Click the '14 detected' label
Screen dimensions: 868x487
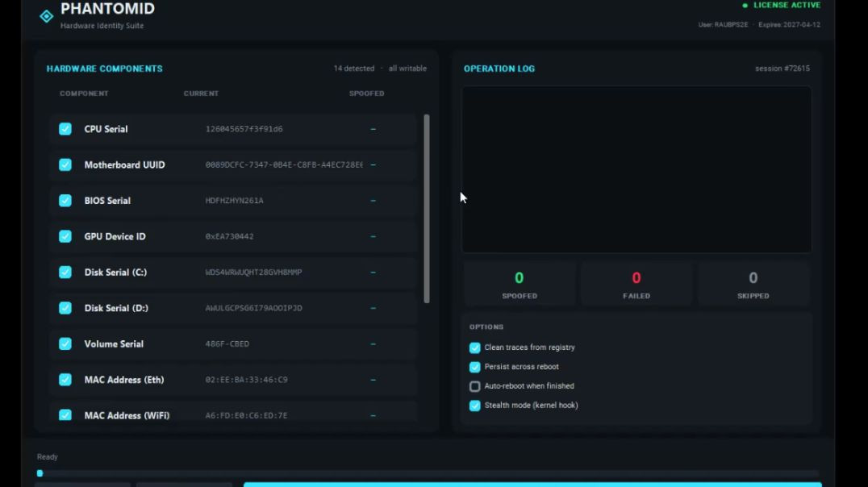coord(353,69)
